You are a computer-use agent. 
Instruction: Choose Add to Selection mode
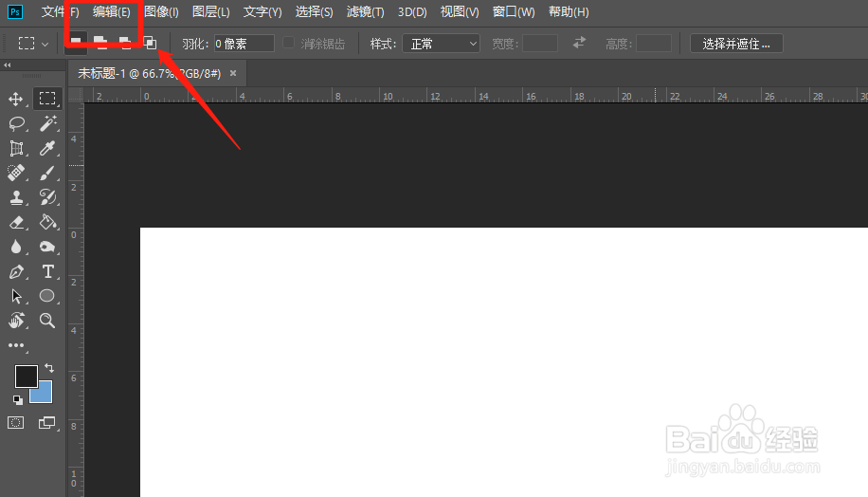click(x=100, y=44)
